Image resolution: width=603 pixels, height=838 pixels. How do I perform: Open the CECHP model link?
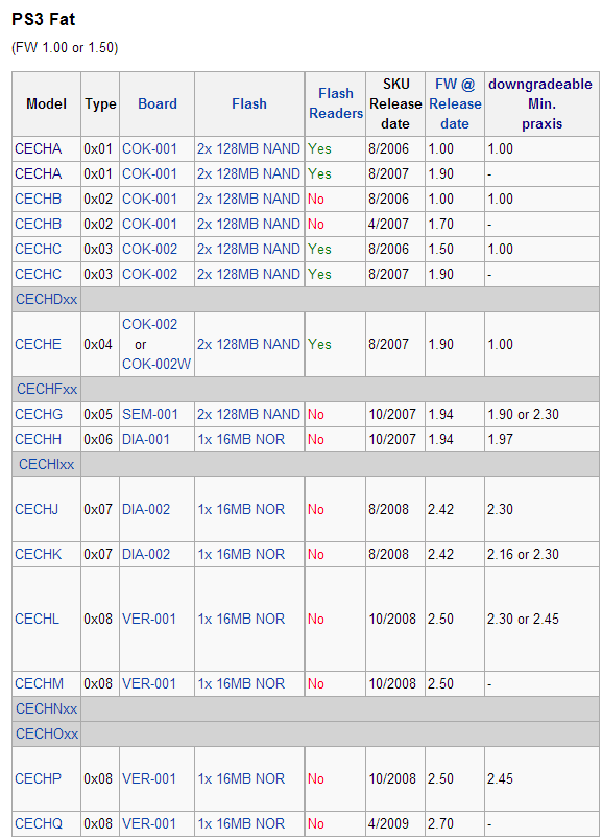(38, 779)
